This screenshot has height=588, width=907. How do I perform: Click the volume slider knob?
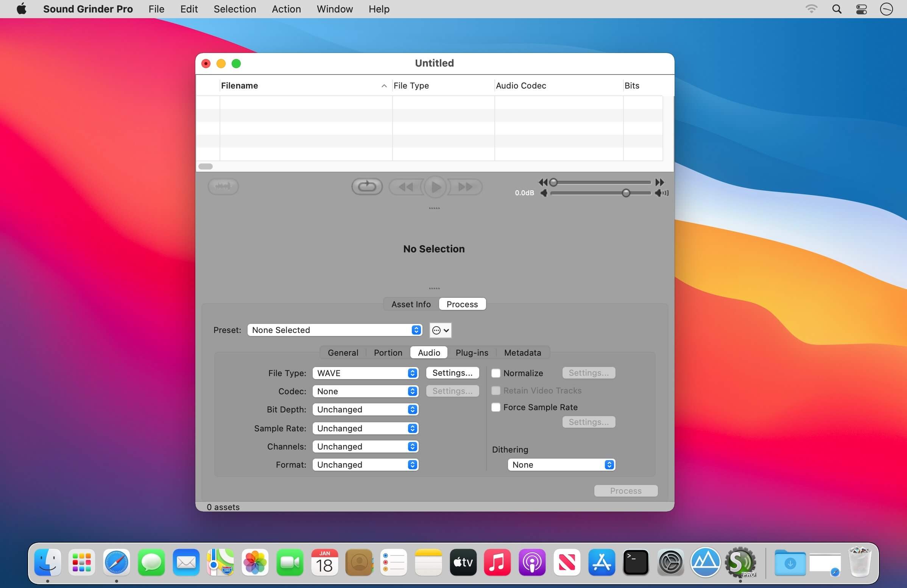(x=626, y=193)
